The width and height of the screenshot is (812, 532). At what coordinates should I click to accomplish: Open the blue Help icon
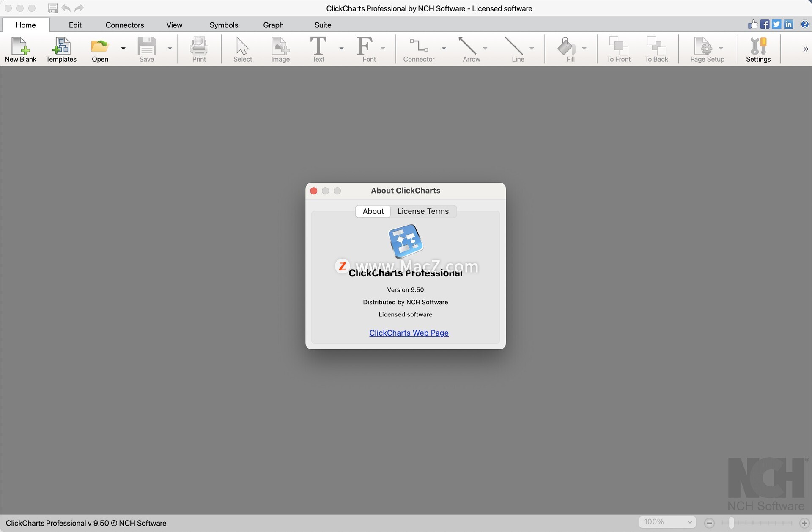tap(805, 24)
